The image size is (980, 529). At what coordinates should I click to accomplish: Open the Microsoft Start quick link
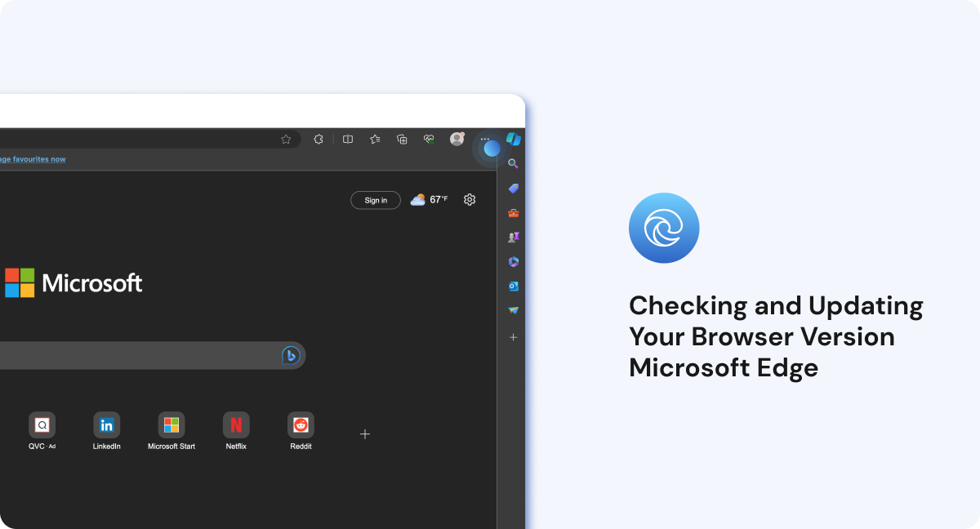point(171,431)
